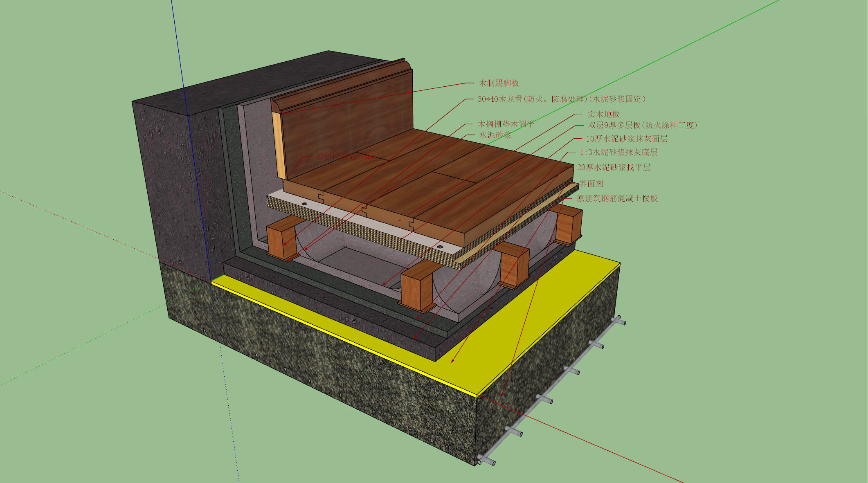Select the 10厚水泥砂浆抹灰面层 label
Viewport: 868px width, 483px height.
(627, 139)
